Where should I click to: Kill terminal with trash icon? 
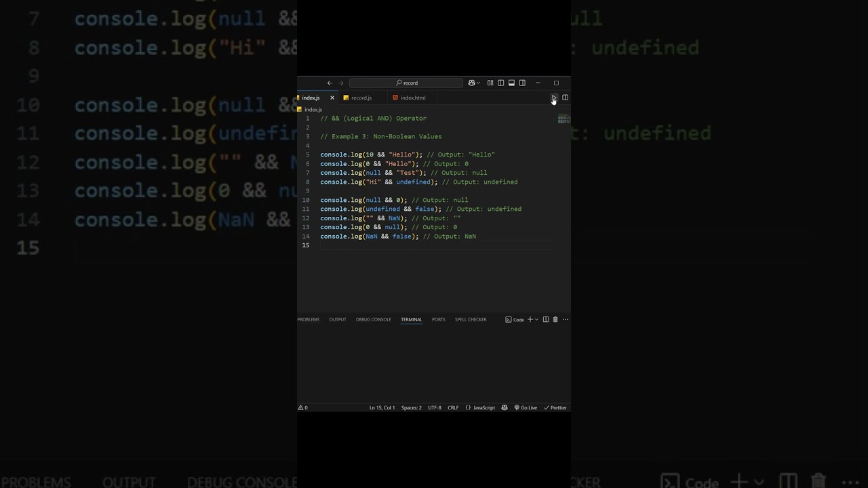[x=555, y=319]
